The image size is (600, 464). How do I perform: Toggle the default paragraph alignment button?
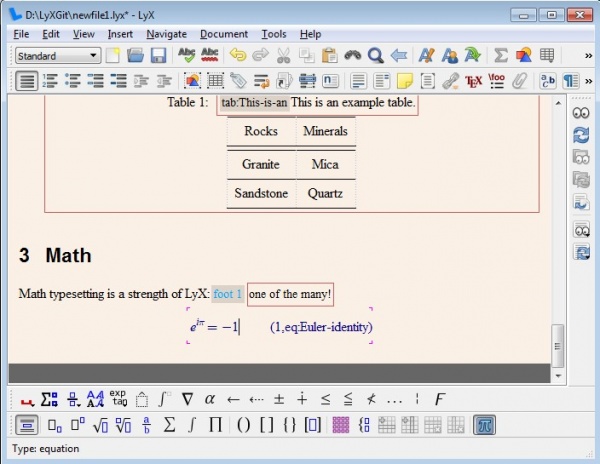[27, 81]
